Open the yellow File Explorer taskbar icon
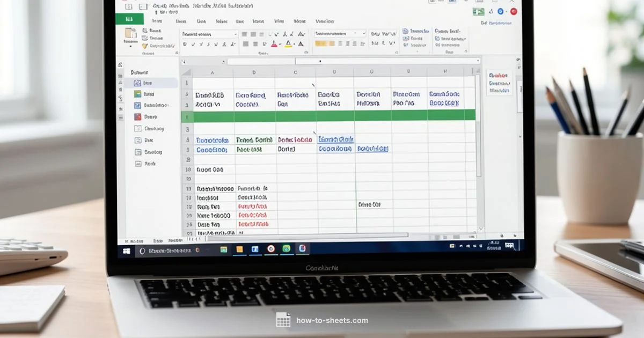 coord(240,249)
